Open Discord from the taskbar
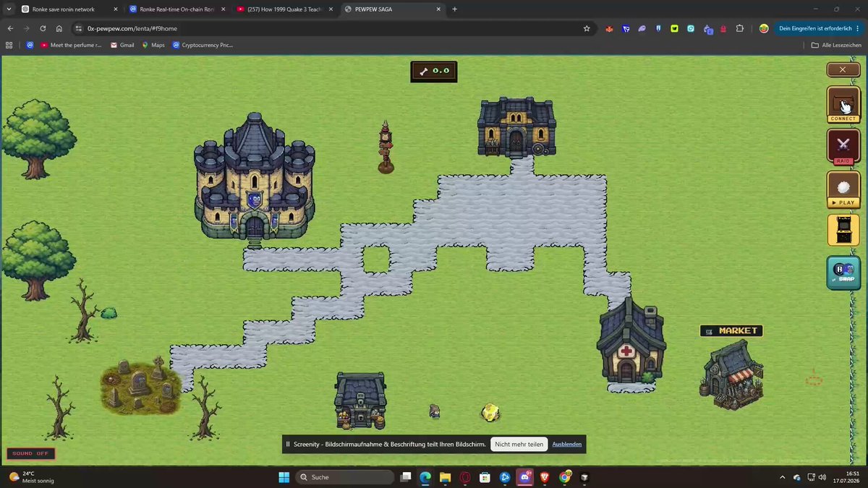Viewport: 868px width, 488px height. coord(525,477)
